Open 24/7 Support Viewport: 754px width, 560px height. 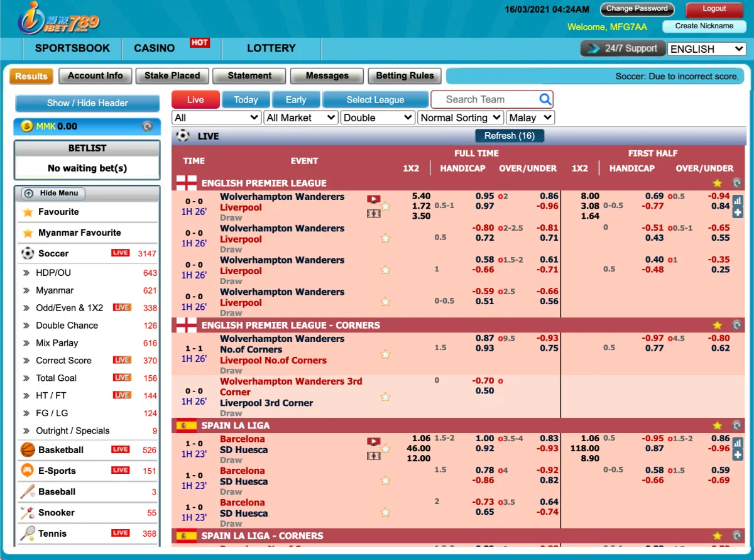coord(622,48)
